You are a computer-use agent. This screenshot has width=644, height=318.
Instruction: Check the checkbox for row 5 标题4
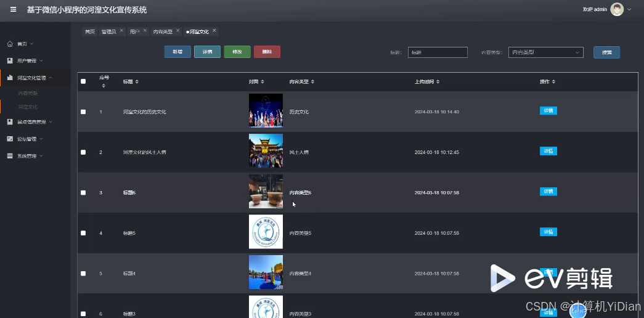83,274
